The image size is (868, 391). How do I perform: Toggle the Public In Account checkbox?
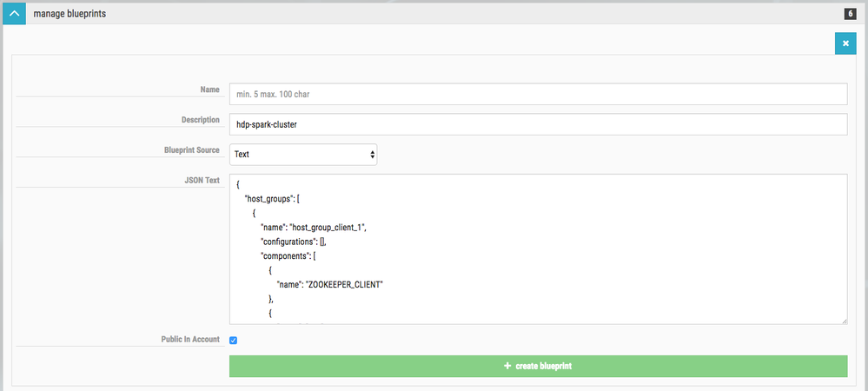(x=234, y=340)
